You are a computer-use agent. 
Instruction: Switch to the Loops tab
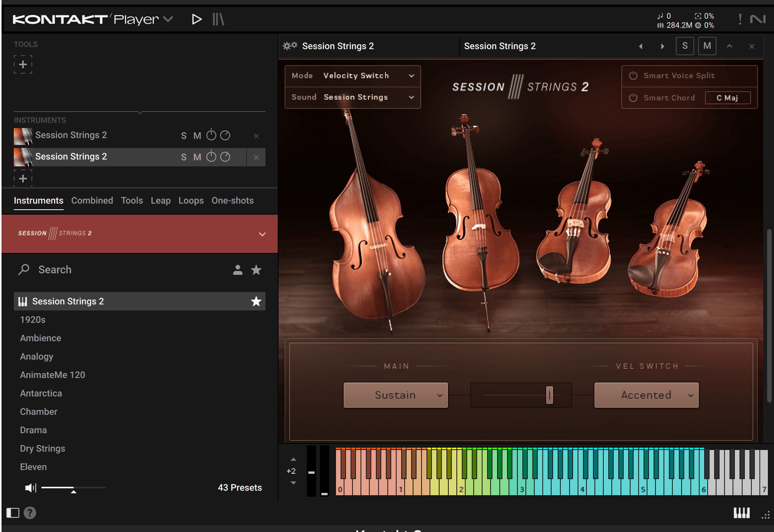[191, 200]
